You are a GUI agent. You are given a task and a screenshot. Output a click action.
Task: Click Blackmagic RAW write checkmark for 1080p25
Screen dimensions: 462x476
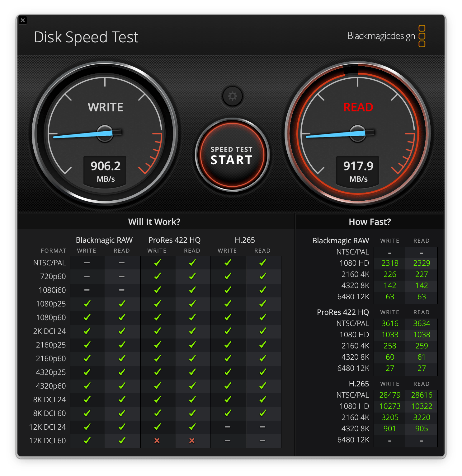tap(87, 304)
